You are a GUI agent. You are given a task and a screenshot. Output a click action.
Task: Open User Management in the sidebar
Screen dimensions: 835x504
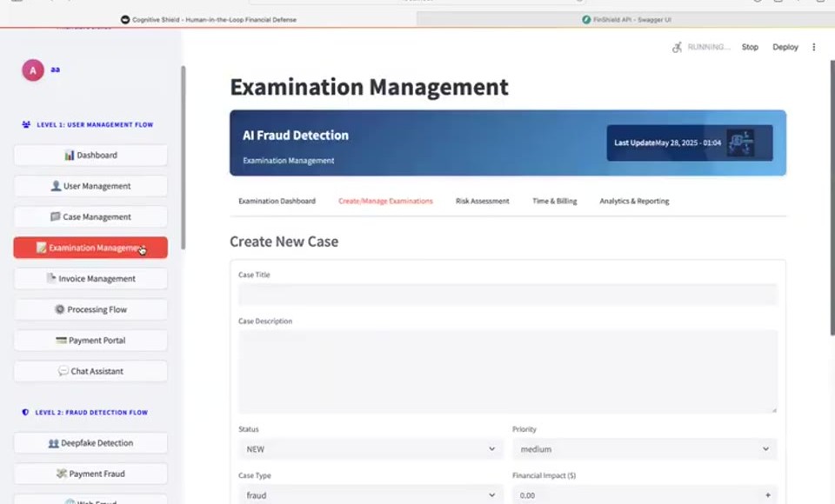click(x=90, y=186)
